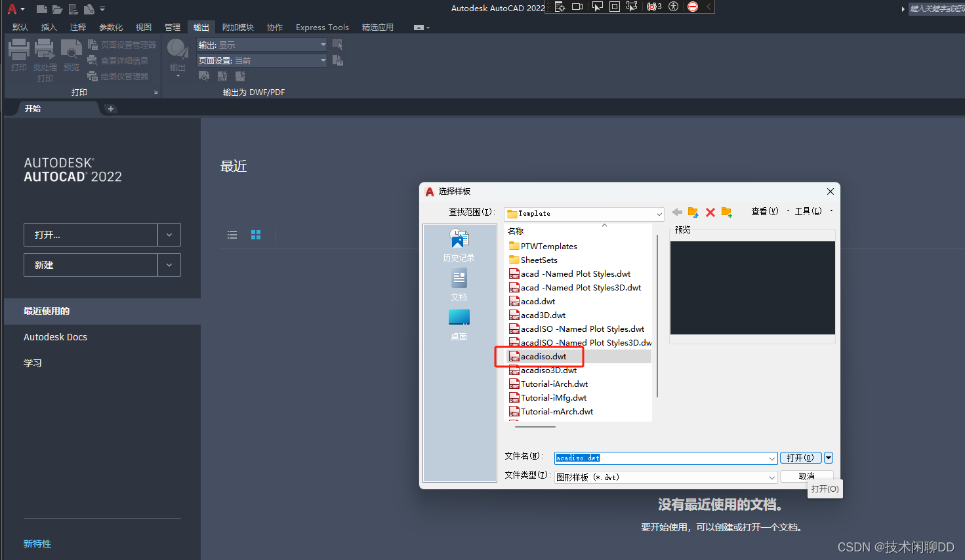
Task: Expand the 输出: 显示 dropdown
Action: 323,45
